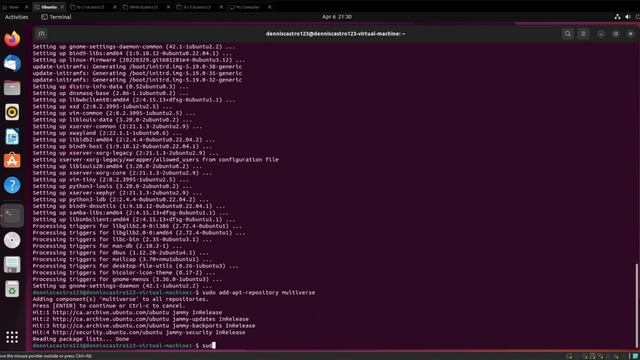Open the floppy drive icon in dock
Viewport: 640px width, 360px height.
point(12,264)
